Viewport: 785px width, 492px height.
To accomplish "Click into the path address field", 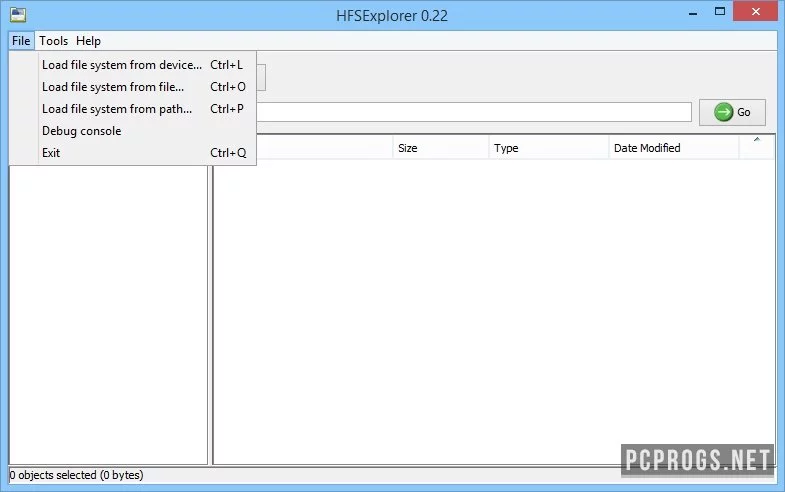I will pyautogui.click(x=474, y=112).
